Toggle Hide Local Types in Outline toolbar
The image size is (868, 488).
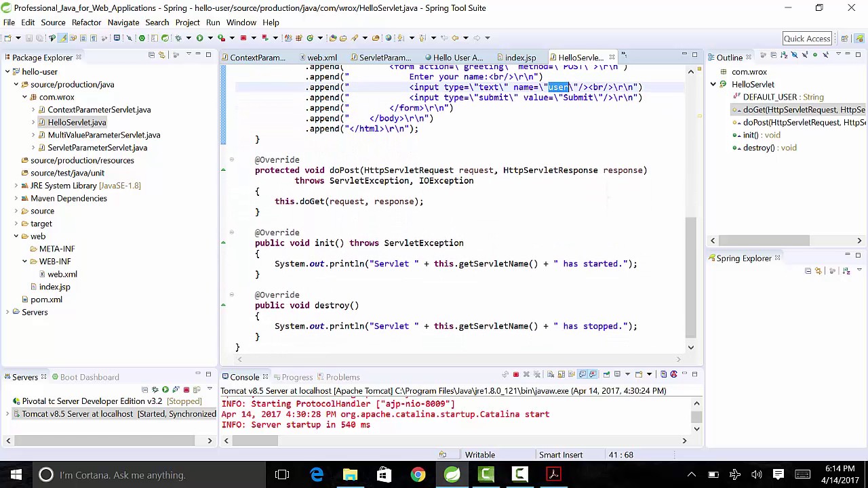tap(825, 55)
